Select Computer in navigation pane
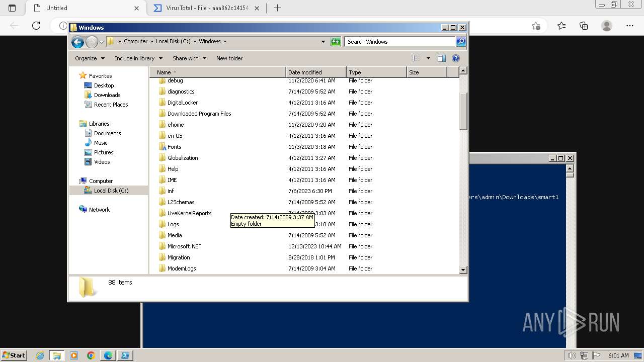This screenshot has width=644, height=362. coord(101,181)
